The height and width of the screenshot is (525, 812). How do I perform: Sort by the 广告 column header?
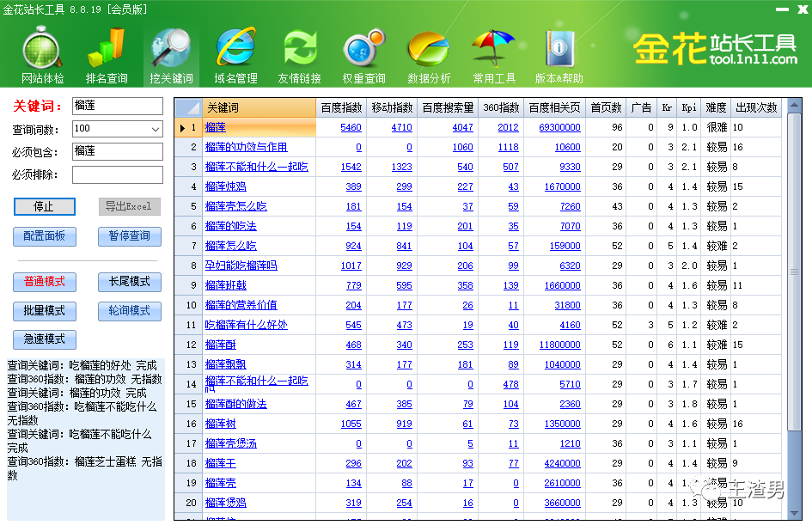click(642, 107)
